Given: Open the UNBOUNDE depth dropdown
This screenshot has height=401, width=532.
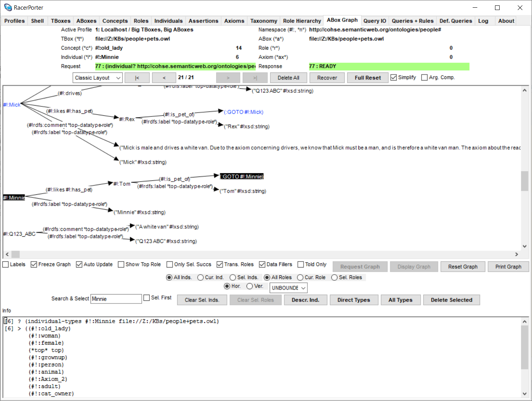Looking at the screenshot, I should 289,288.
